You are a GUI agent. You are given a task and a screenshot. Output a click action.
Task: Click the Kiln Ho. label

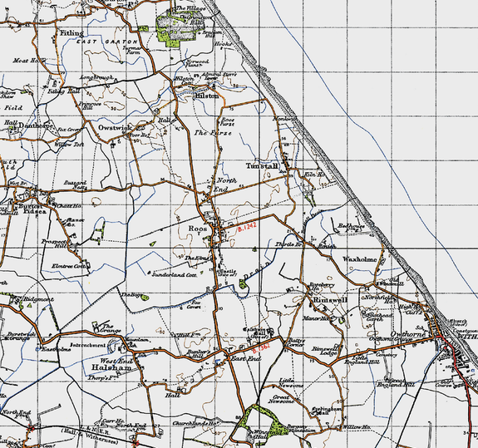click(x=315, y=175)
